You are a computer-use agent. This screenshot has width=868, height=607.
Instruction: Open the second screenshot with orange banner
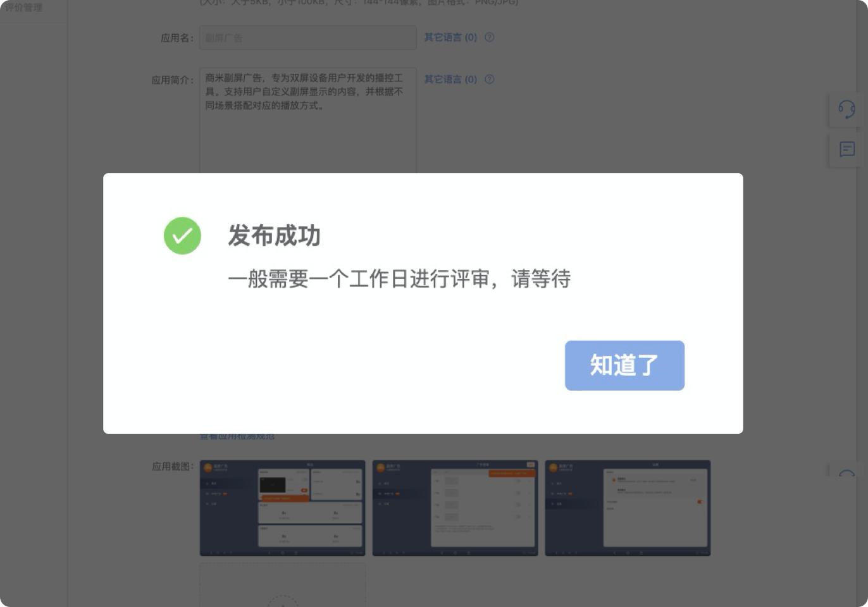click(456, 508)
